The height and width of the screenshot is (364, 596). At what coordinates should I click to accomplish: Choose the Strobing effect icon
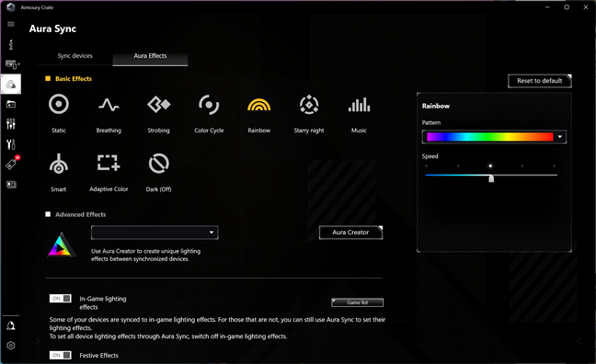159,105
